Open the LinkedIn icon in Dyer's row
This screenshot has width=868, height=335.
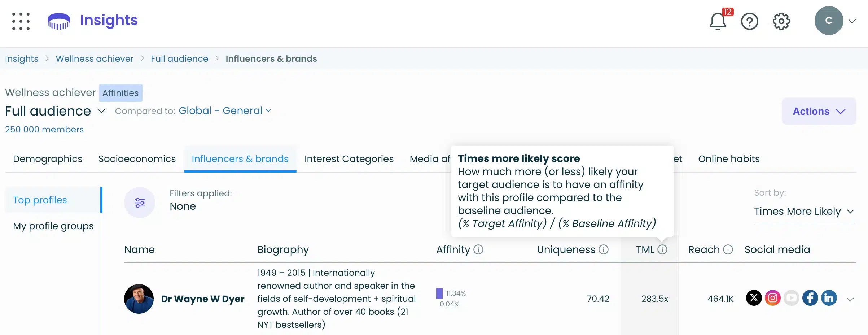(x=829, y=298)
